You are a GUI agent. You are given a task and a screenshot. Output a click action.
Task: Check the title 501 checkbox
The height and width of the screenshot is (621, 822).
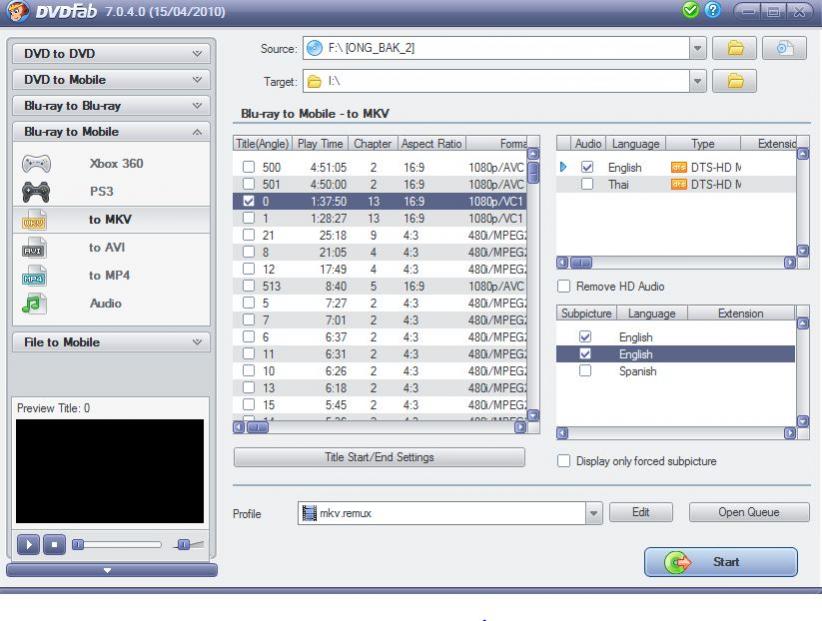click(x=248, y=184)
